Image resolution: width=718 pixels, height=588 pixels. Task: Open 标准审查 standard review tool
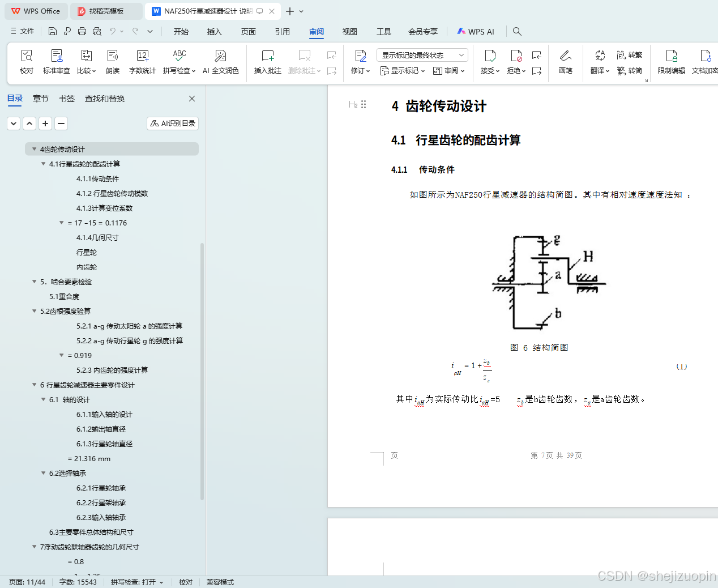(x=57, y=61)
